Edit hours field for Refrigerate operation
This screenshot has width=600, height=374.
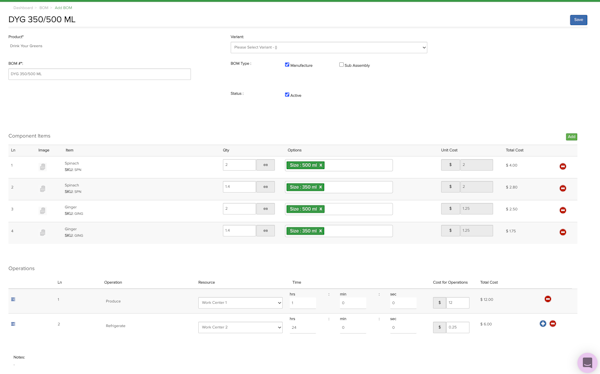[303, 327]
